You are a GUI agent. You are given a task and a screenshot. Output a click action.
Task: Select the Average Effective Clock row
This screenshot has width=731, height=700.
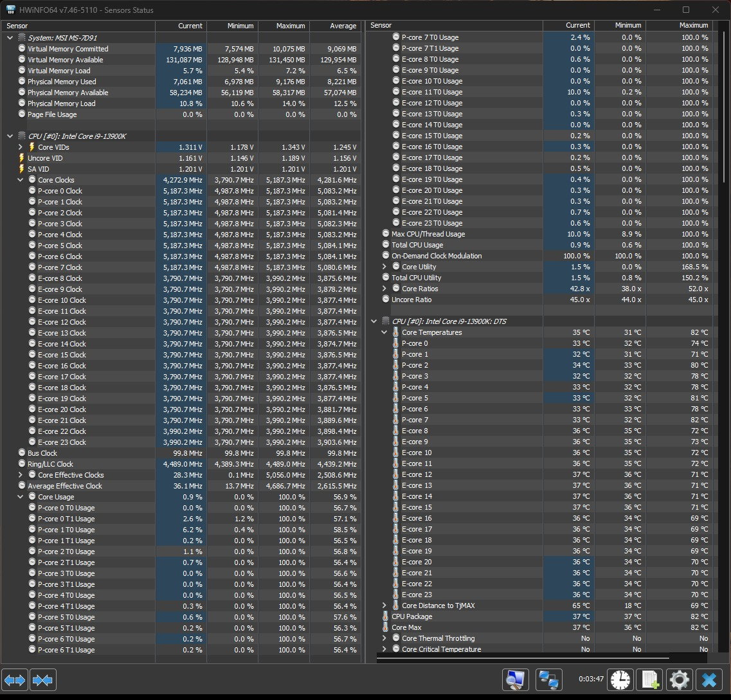pyautogui.click(x=181, y=485)
